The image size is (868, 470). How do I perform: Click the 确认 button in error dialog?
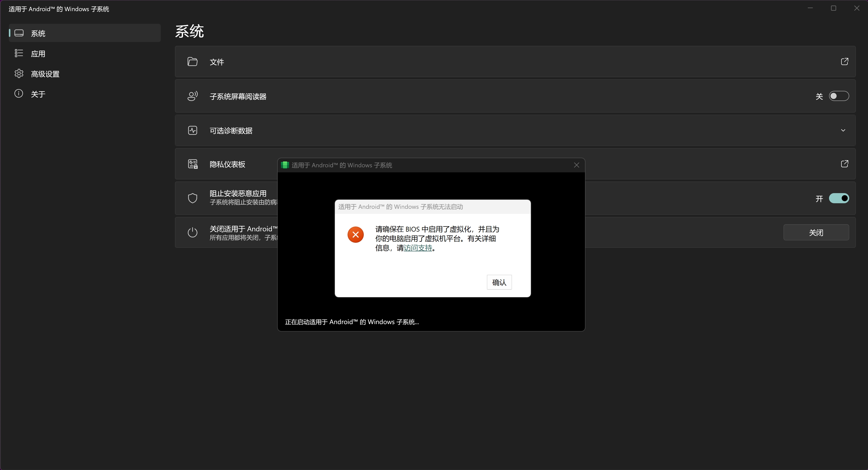(x=499, y=282)
